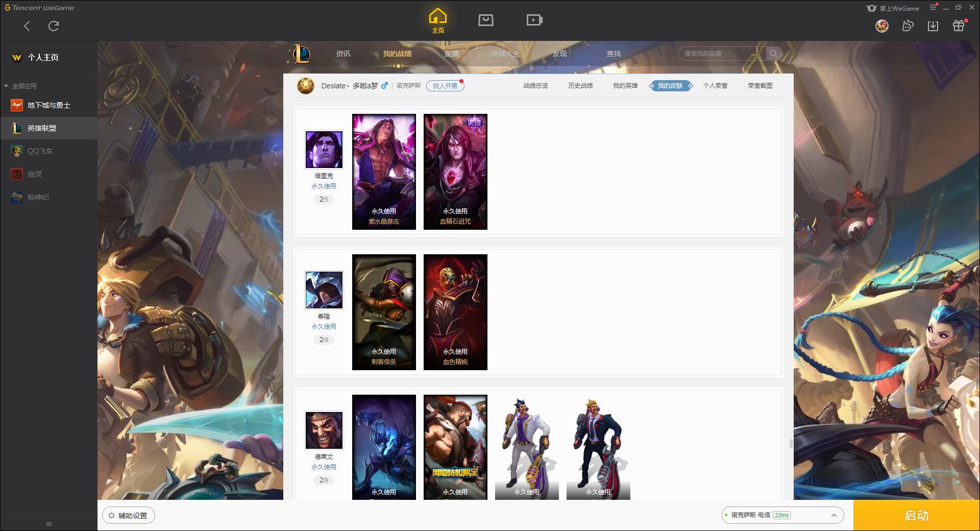The image size is (980, 531).
Task: Open the store icon next to home
Action: tap(485, 20)
